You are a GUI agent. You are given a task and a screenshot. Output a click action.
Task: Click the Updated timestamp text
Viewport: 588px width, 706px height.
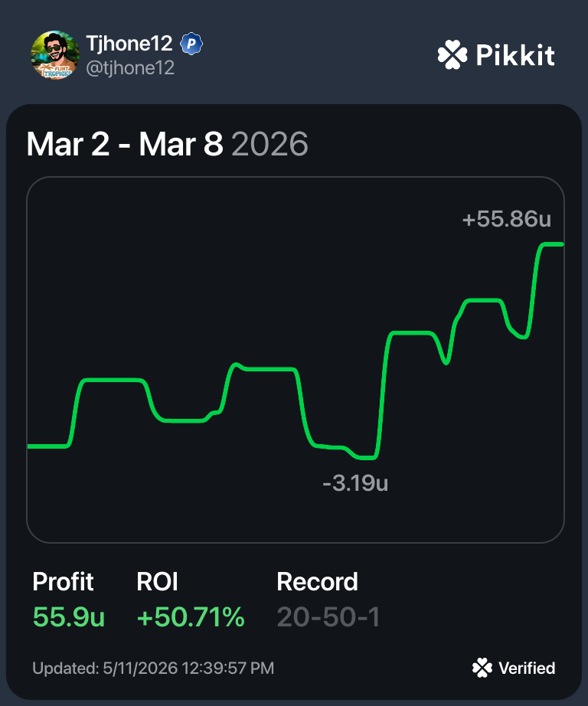[x=153, y=668]
